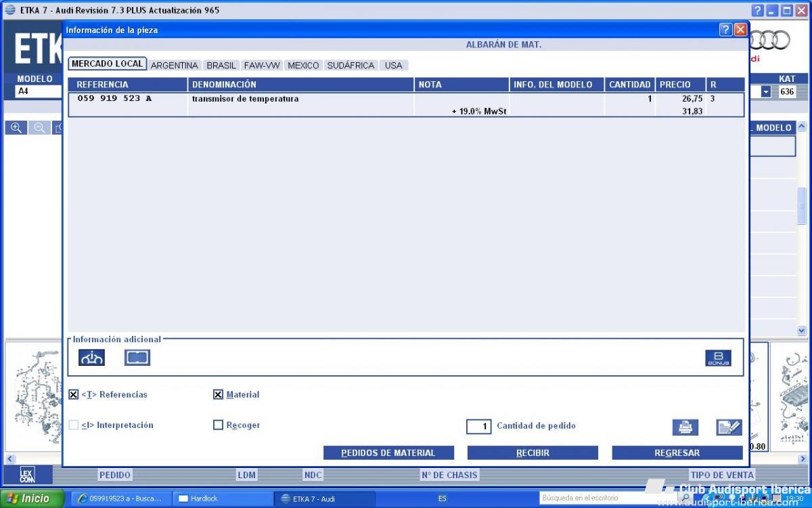This screenshot has width=812, height=508.
Task: Click the TIPO DE VENTA label
Action: coord(721,475)
